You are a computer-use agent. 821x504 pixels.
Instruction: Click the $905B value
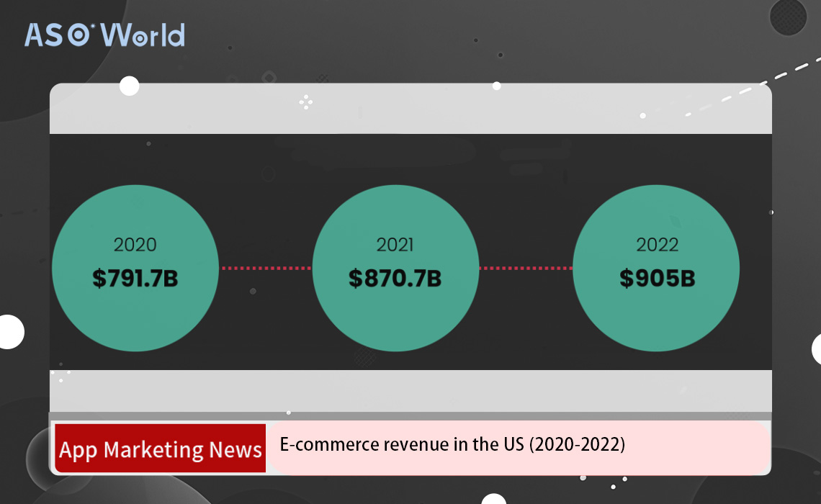[x=657, y=279]
